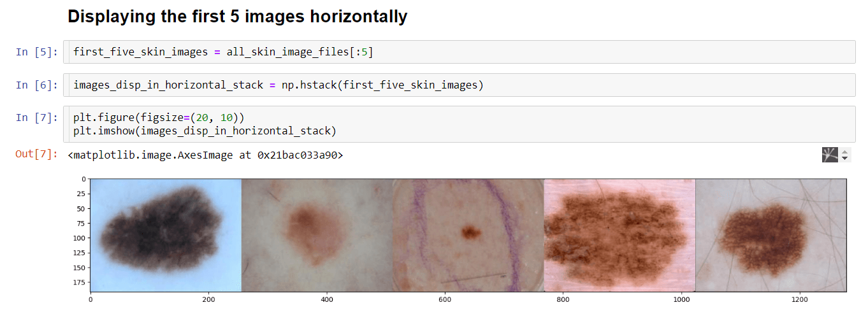Click the x-axis tick label 600
Viewport: 868px width, 321px height.
click(x=444, y=299)
